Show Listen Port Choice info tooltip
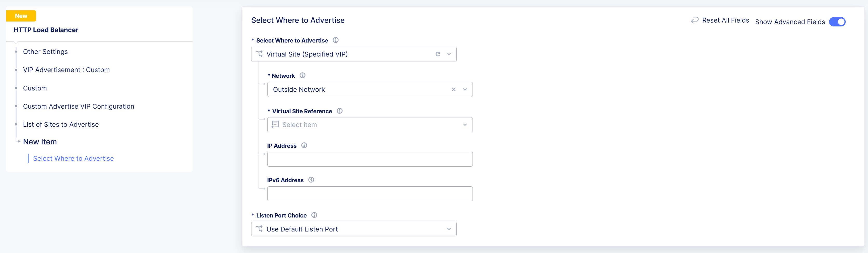The height and width of the screenshot is (253, 868). (314, 215)
